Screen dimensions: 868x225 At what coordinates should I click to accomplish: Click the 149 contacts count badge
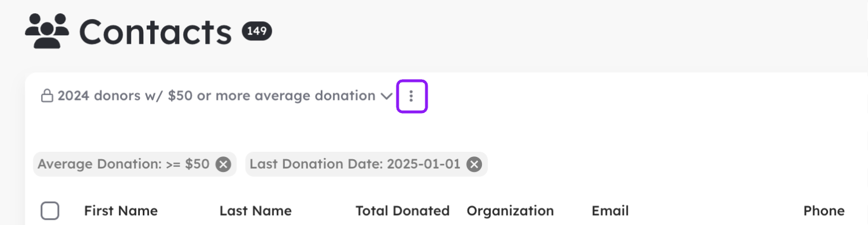(x=257, y=31)
